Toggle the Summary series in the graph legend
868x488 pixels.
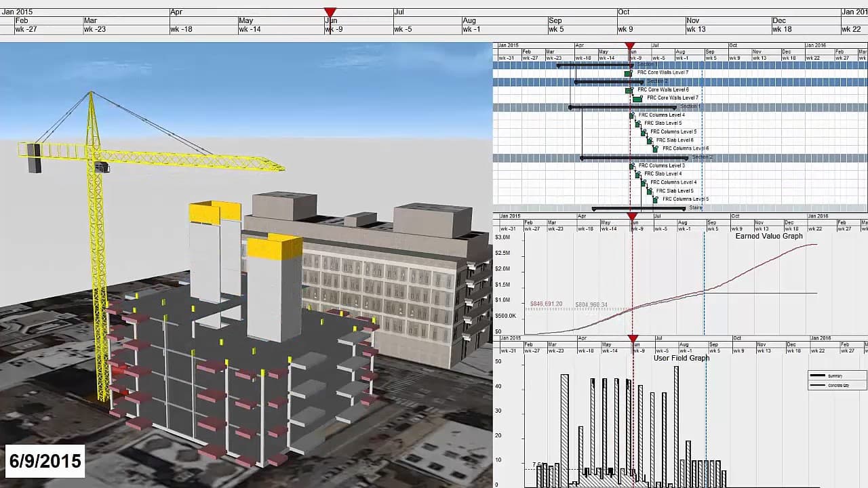tap(835, 375)
